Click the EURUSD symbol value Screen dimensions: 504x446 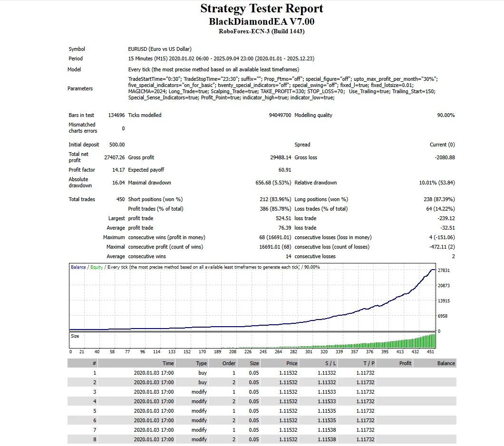pyautogui.click(x=160, y=49)
